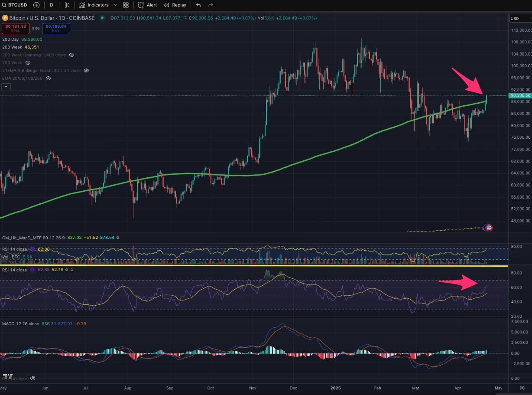Screen dimensions: 532x395
Task: Select the 200 Day indicator legend
Action: click(x=22, y=39)
